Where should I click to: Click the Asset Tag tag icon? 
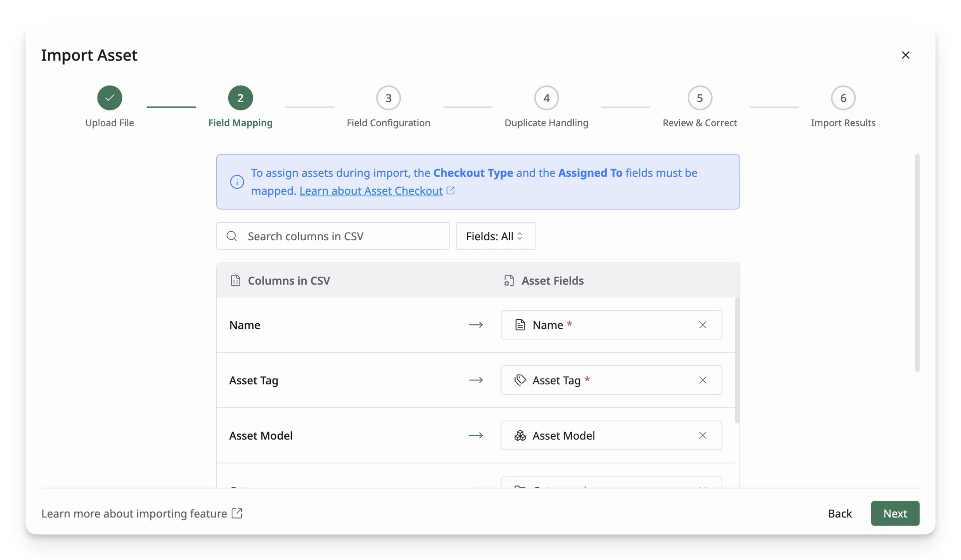point(520,380)
